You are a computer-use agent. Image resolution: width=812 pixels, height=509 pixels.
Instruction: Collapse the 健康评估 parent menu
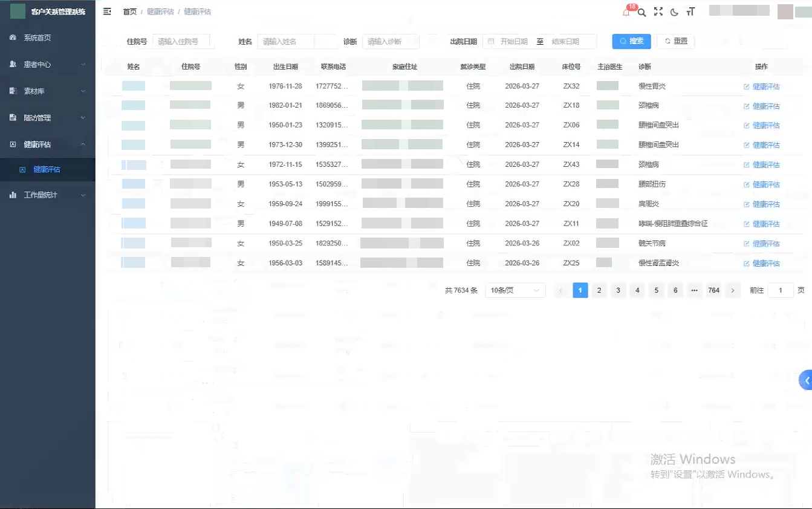(x=47, y=144)
